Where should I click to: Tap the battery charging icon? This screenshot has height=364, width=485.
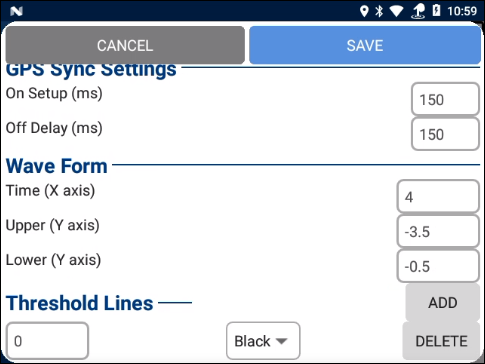pos(436,11)
